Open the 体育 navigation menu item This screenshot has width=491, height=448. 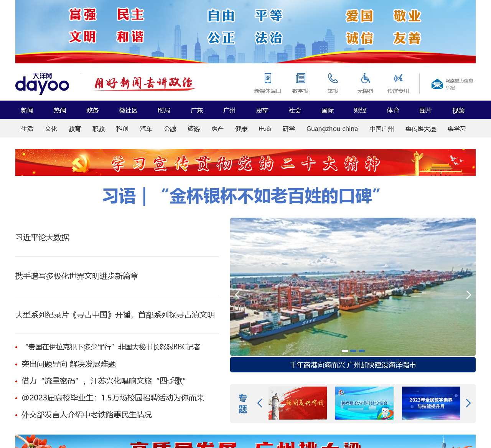393,110
